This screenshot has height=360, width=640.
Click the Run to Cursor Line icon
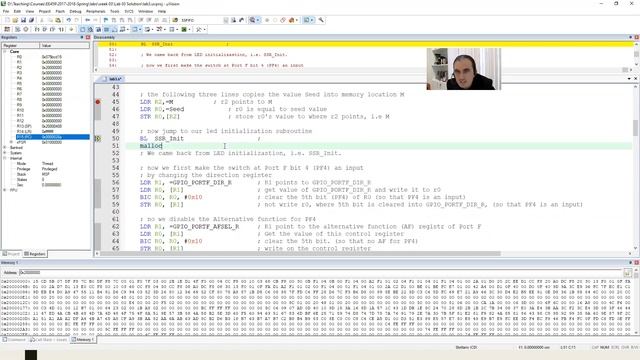pos(61,29)
